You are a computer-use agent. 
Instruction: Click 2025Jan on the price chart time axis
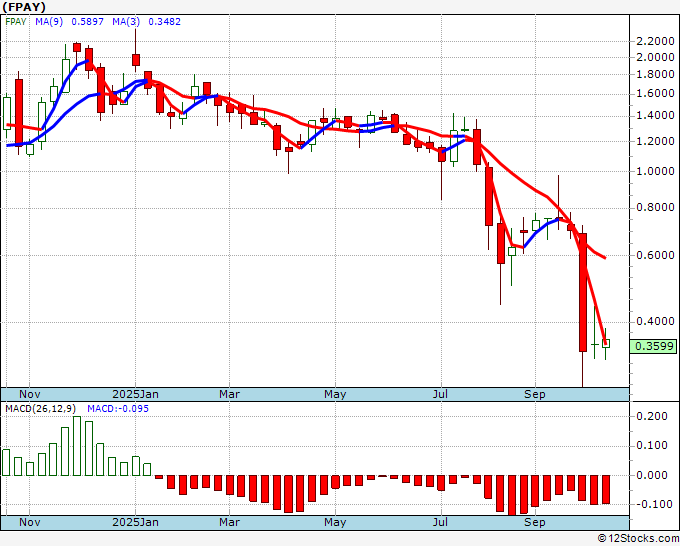pos(135,394)
